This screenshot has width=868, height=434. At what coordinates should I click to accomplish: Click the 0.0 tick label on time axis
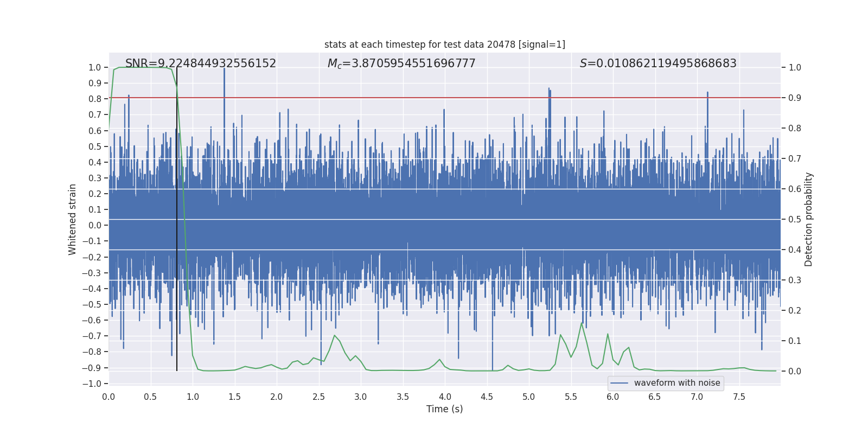tap(108, 397)
